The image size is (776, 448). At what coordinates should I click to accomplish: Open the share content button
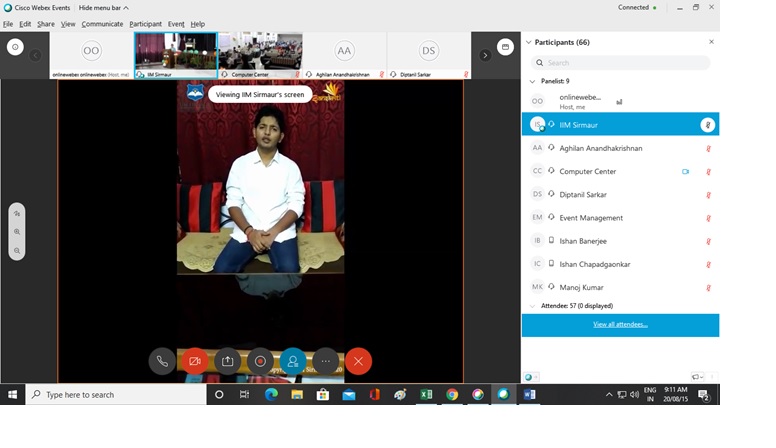(x=227, y=361)
